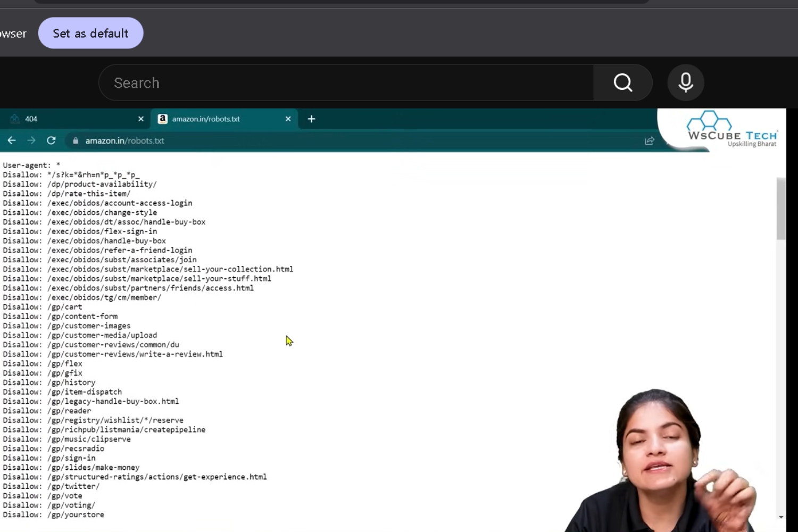Click the scrollbar down arrow

click(781, 517)
